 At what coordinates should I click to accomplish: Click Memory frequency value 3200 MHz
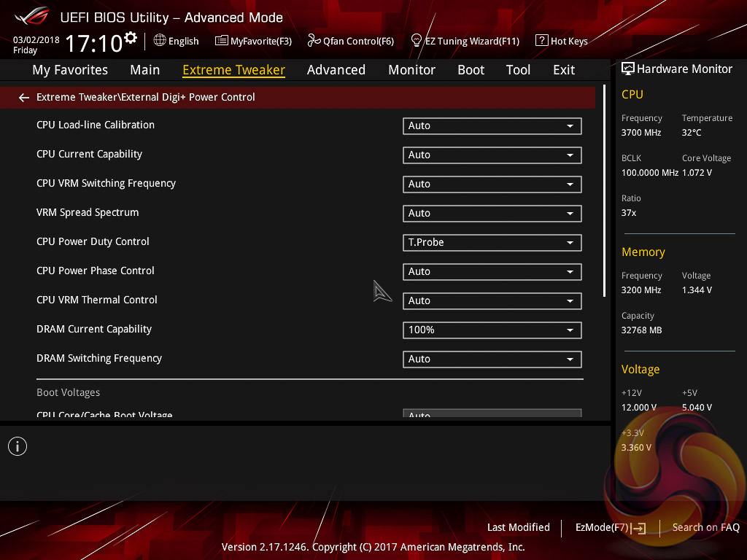[x=641, y=290]
